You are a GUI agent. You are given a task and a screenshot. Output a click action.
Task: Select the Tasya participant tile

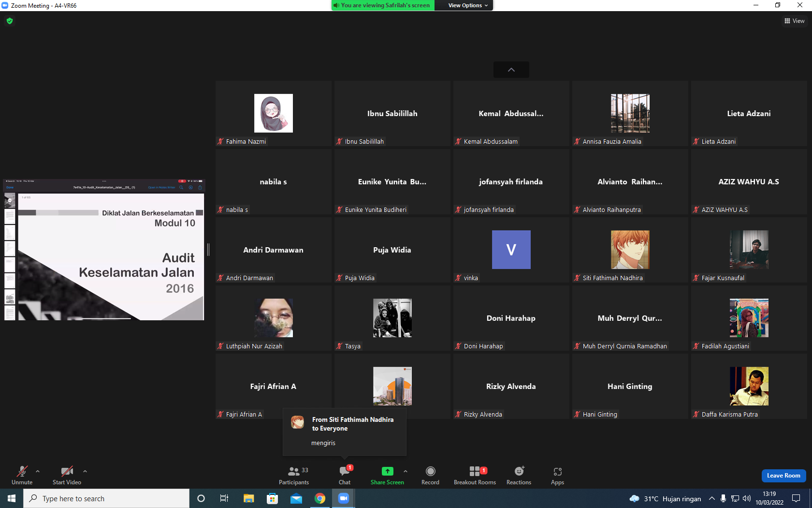[392, 318]
